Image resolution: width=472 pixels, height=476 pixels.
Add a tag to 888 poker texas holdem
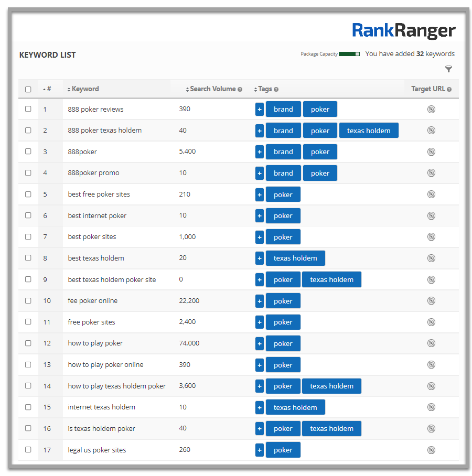[260, 131]
